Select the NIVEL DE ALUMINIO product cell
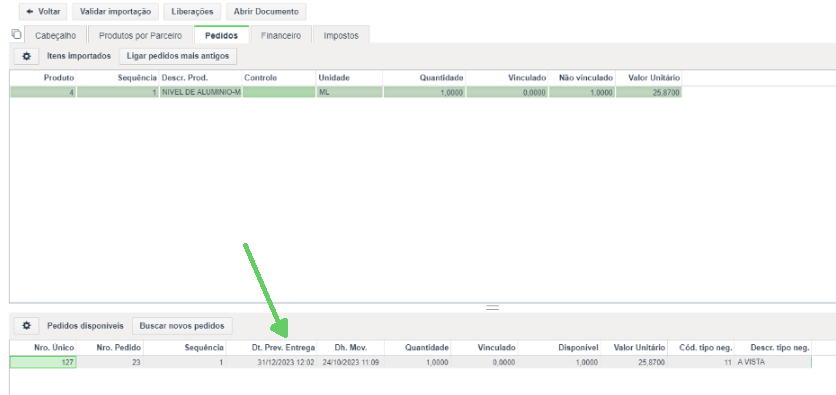The image size is (836, 395). [x=200, y=92]
